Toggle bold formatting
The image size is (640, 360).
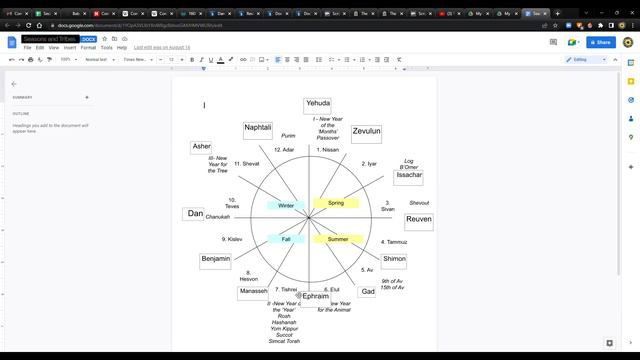tap(192, 60)
